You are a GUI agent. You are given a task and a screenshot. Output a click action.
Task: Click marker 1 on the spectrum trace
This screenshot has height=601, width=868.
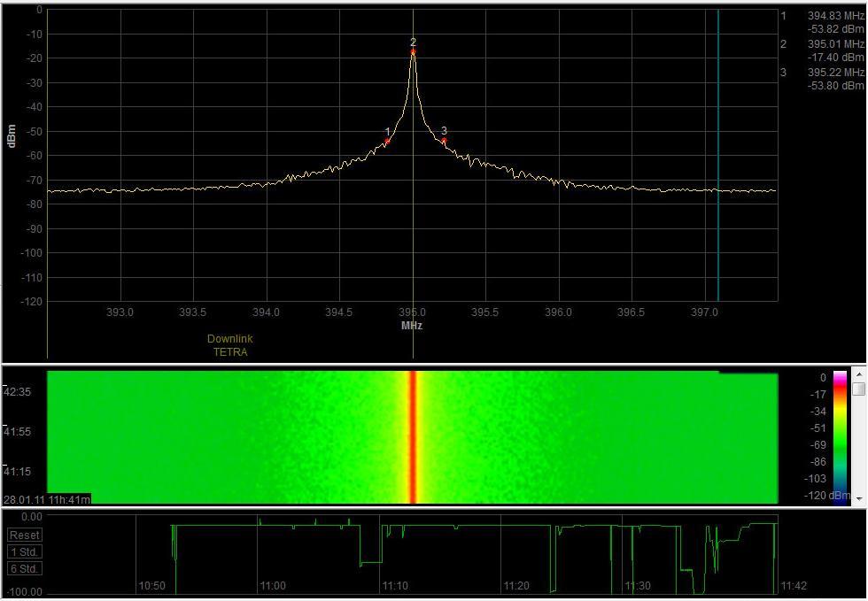click(x=388, y=141)
